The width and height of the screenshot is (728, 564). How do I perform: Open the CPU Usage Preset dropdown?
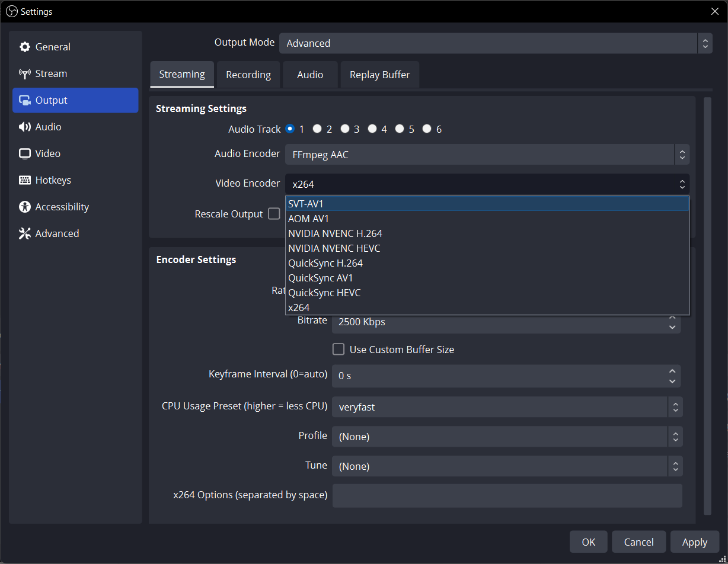[x=507, y=407]
